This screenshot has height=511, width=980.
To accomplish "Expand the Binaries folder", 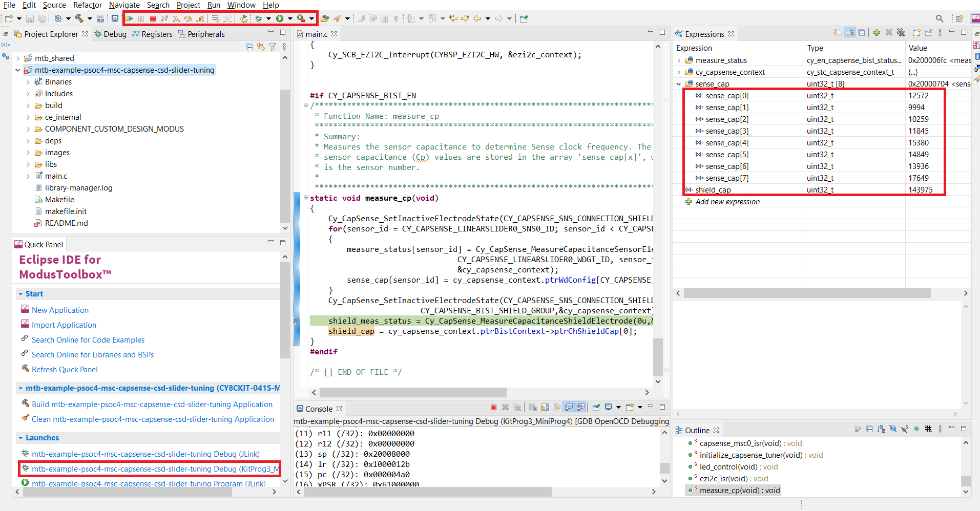I will (28, 82).
